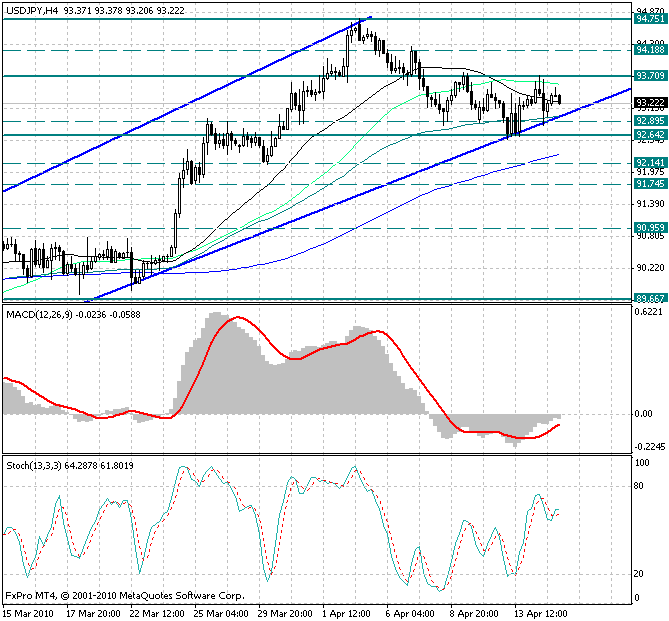
Task: Click the MACD zero level 0.00
Action: [643, 414]
